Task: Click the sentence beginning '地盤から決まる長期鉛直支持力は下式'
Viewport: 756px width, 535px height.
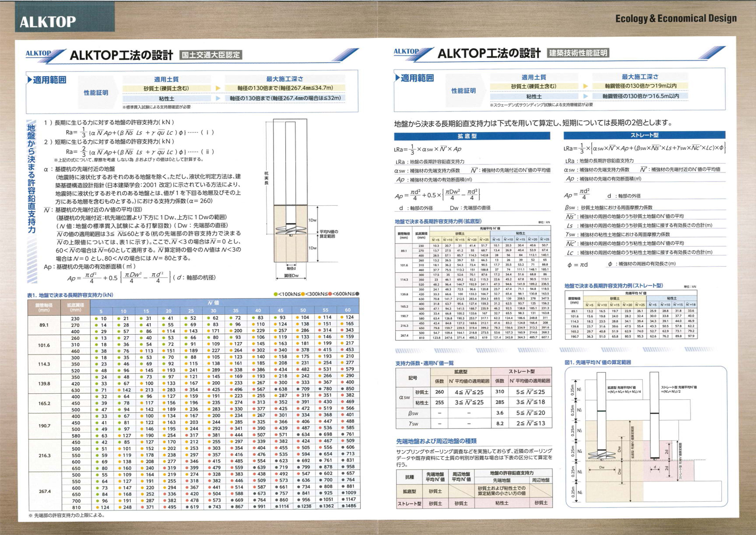Action: point(533,123)
